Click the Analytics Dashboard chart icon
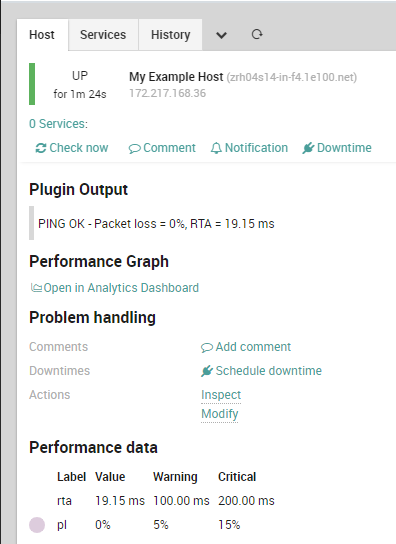Image resolution: width=396 pixels, height=544 pixels. [36, 288]
